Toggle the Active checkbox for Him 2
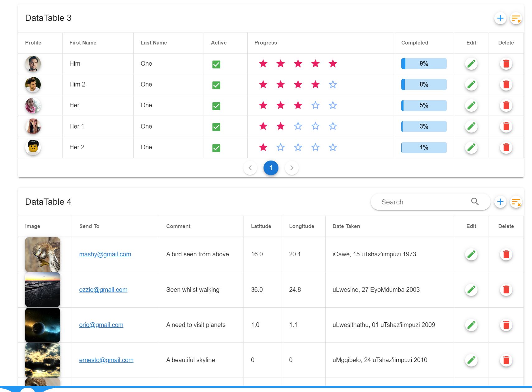Image resolution: width=532 pixels, height=392 pixels. pyautogui.click(x=216, y=85)
